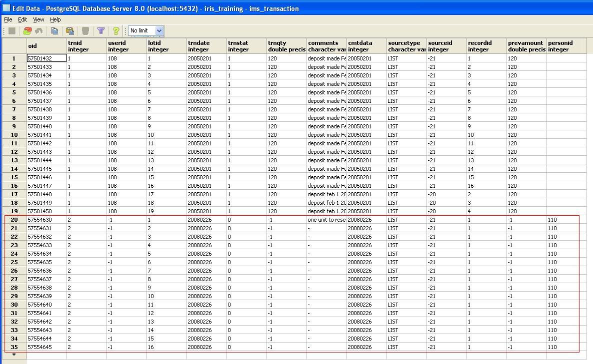Click lotid cell 13 in row 32
The height and width of the screenshot is (364, 593).
(167, 322)
